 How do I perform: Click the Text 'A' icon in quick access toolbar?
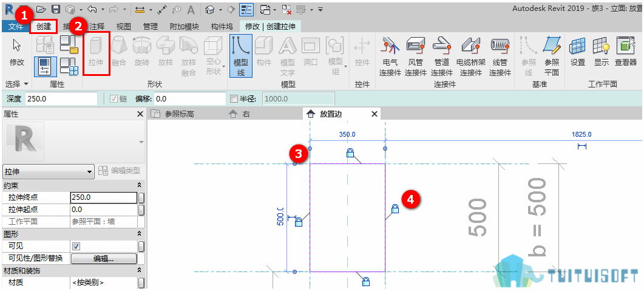(191, 9)
